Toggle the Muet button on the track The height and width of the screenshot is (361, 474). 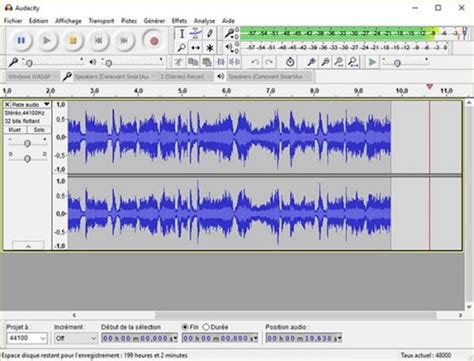click(x=15, y=130)
